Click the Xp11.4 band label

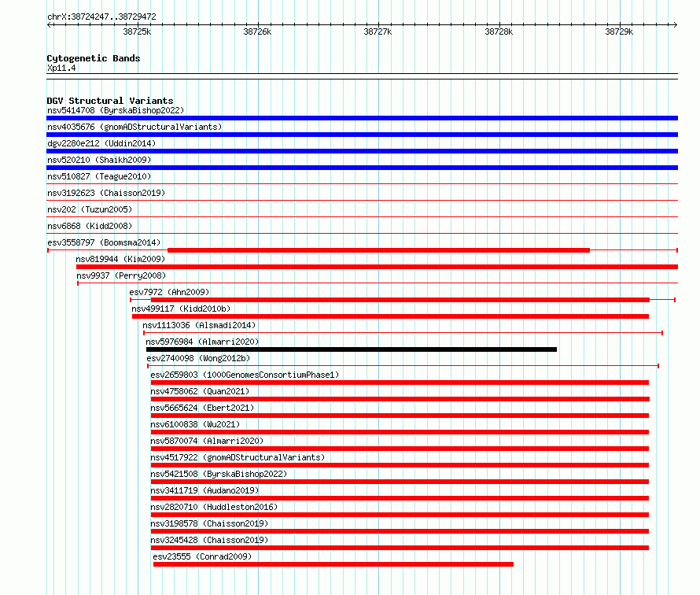[x=61, y=68]
